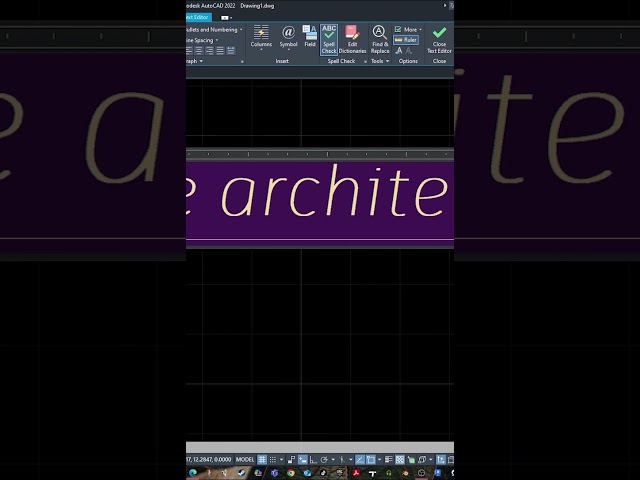Image resolution: width=640 pixels, height=480 pixels.
Task: Open Spell Check settings dialog launcher arrow
Action: click(x=365, y=62)
